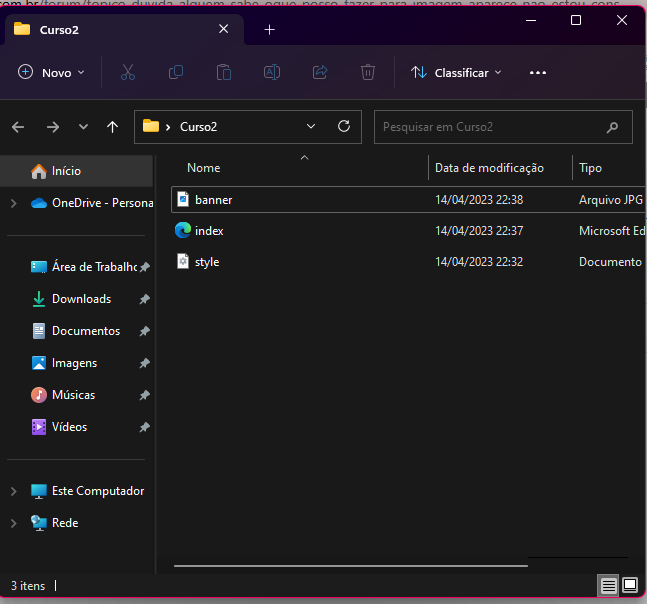
Task: Click the Pesquisar em Curso2 search field
Action: 503,127
